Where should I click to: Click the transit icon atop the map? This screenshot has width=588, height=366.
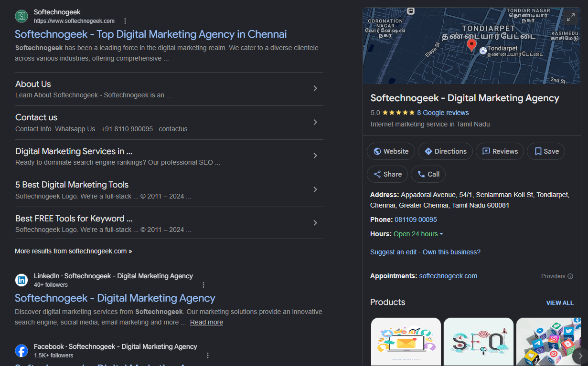(x=410, y=10)
